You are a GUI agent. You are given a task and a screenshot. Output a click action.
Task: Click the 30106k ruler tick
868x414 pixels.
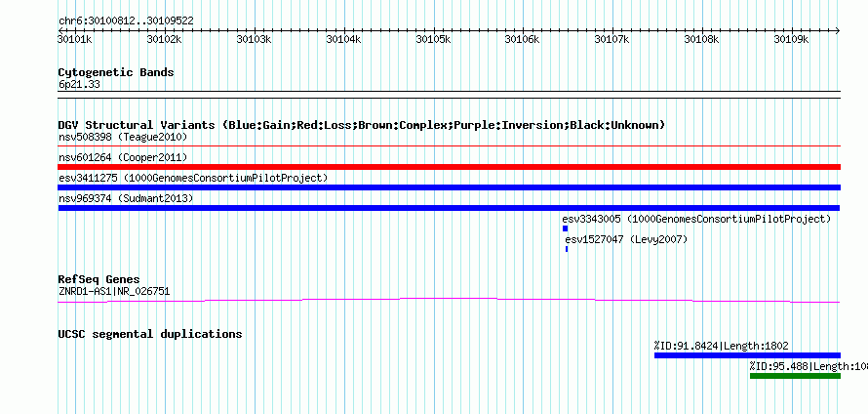523,39
